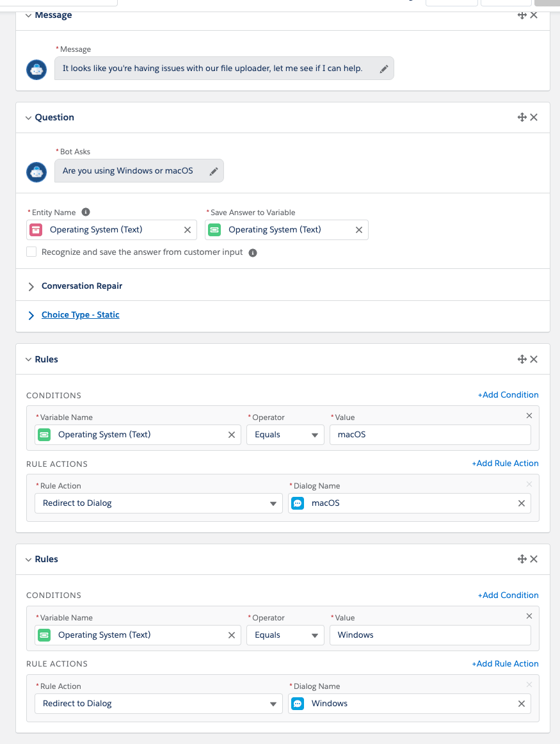Click the dialog chat icon next to macOS

click(x=298, y=503)
